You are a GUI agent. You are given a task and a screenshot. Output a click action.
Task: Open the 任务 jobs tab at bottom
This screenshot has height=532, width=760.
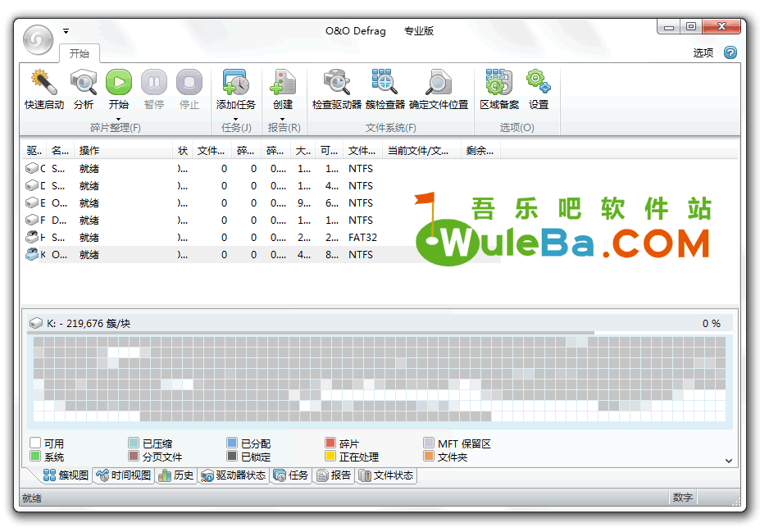(x=291, y=475)
